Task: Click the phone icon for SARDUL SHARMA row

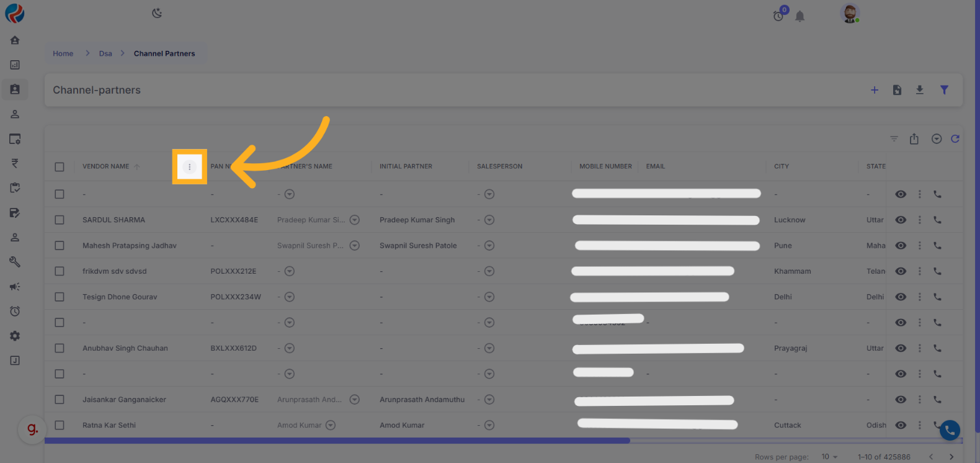Action: [937, 220]
